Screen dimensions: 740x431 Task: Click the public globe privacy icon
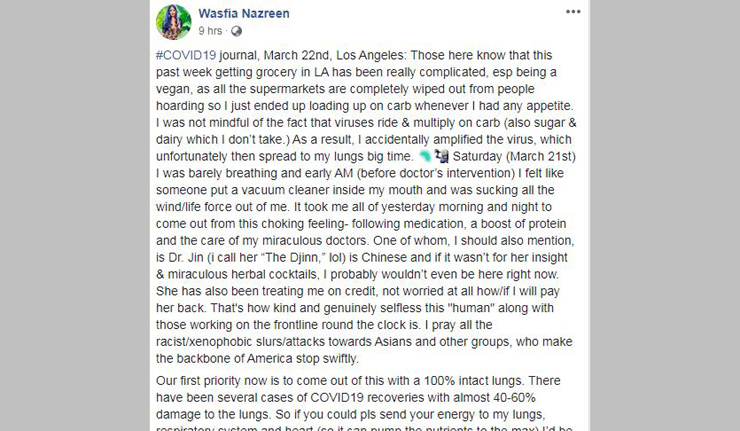tap(237, 30)
